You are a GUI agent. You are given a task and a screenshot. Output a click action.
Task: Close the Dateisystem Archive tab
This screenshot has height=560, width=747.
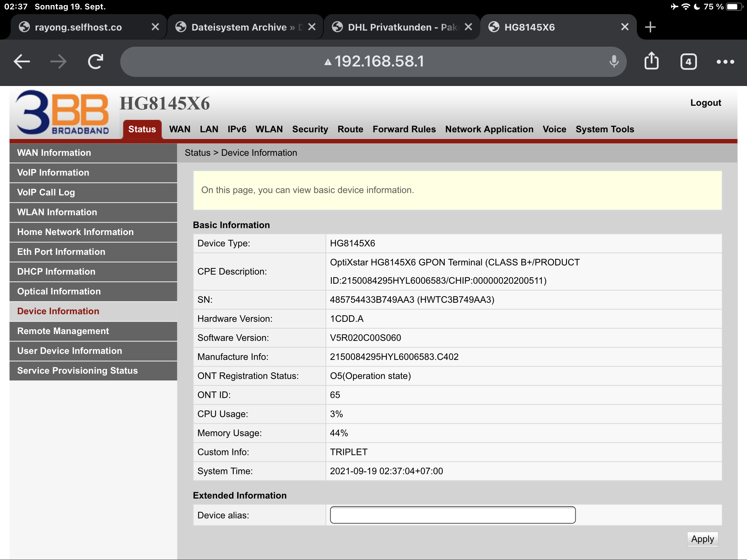pos(312,27)
